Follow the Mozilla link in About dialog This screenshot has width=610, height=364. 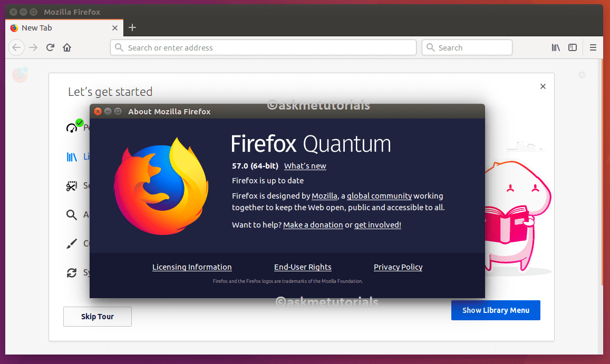pos(324,196)
